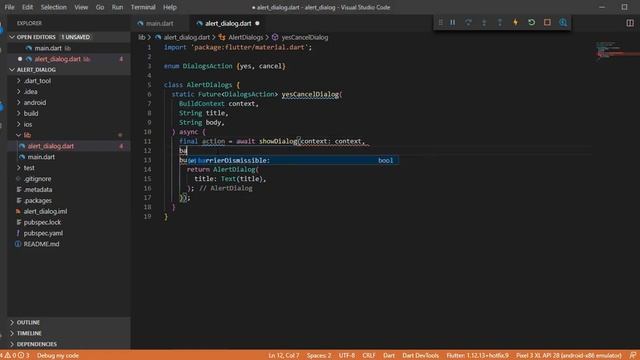640x360 pixels.
Task: Split the editor right
Action: pyautogui.click(x=630, y=23)
